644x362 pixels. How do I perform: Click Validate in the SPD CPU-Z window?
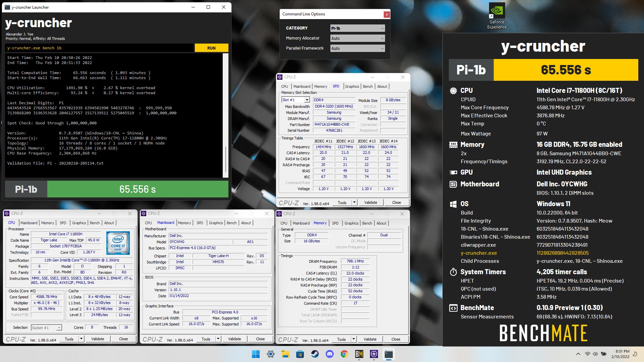point(371,202)
